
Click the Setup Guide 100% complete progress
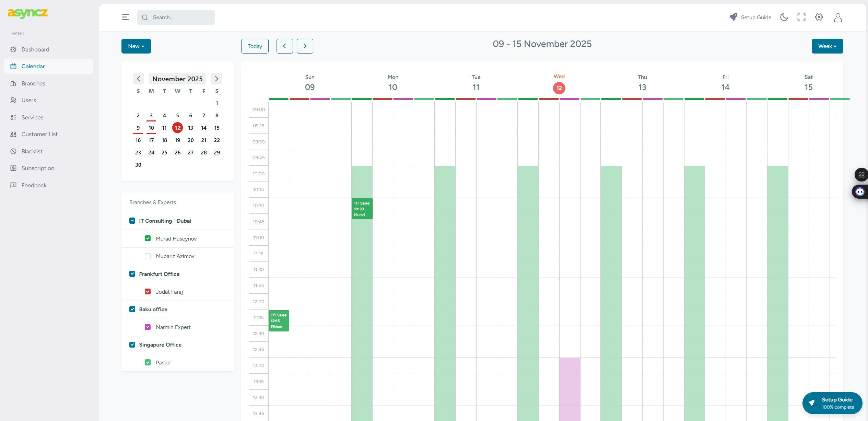pos(832,403)
